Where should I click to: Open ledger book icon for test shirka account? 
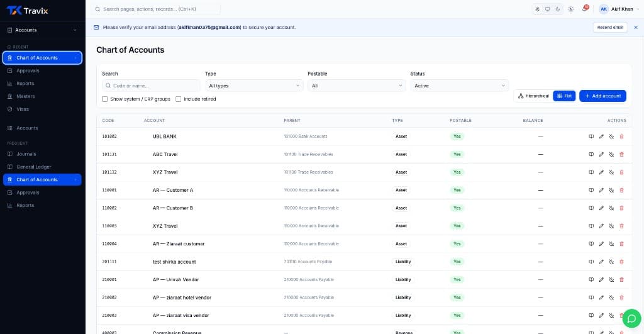point(591,262)
